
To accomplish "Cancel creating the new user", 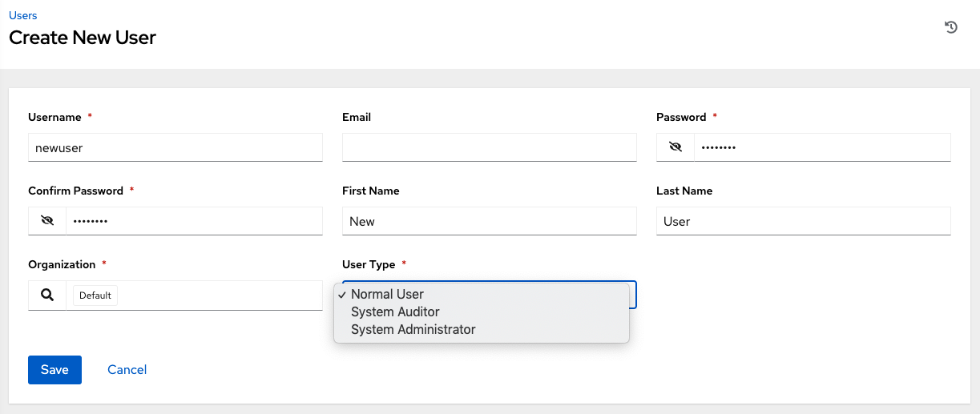I will 127,370.
